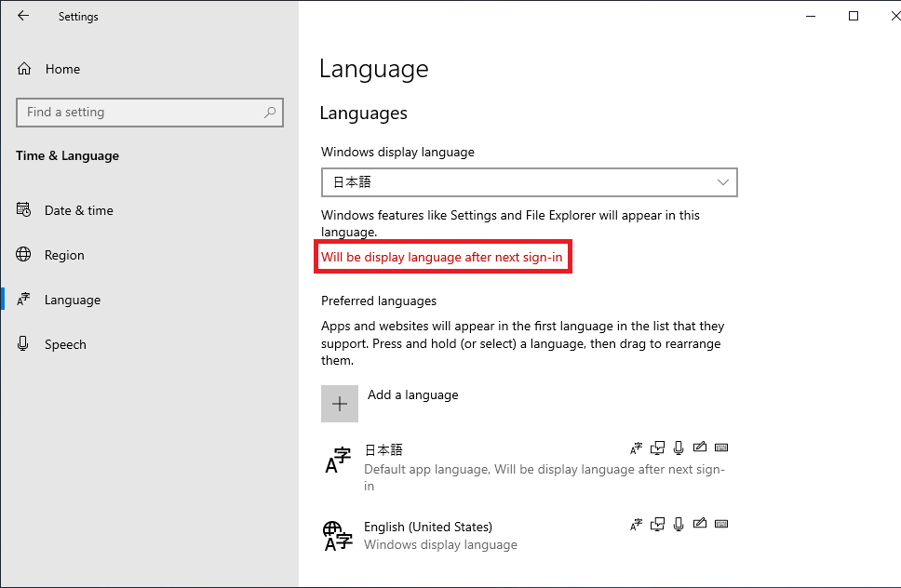Click the display language feature icon in English row
Image resolution: width=901 pixels, height=588 pixels.
(636, 524)
